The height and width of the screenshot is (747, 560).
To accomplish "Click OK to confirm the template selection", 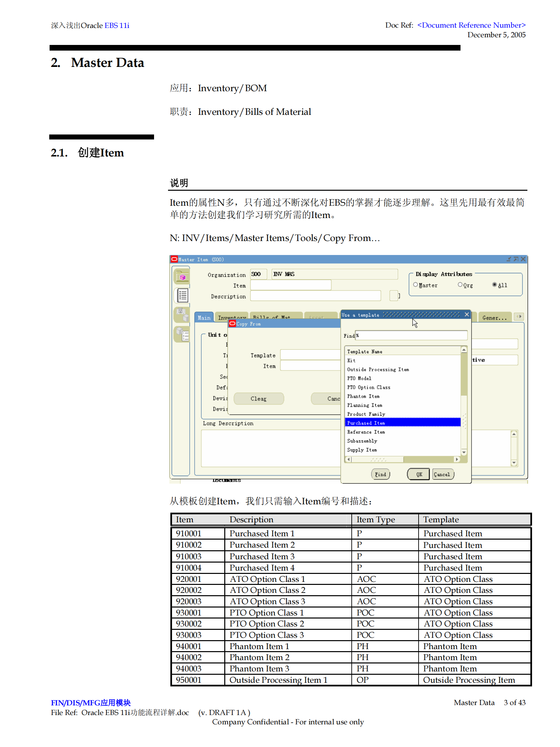I will tap(419, 474).
